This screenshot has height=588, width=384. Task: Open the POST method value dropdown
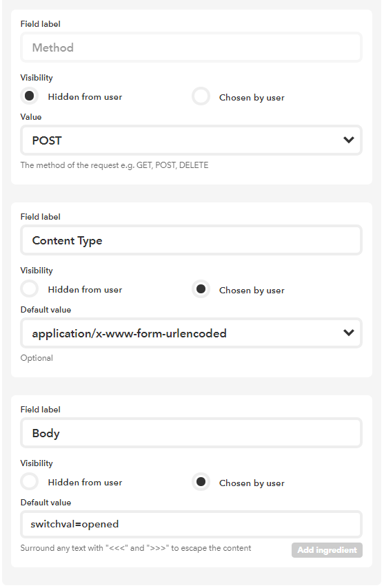(x=191, y=140)
